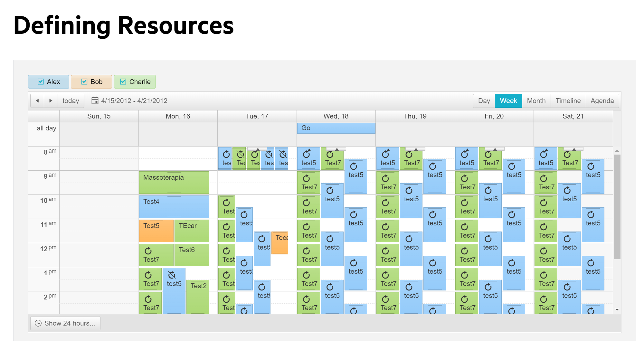Click recurrence exception icon on Monday's 1pm test5
Viewport: 644px width, 341px height.
[x=171, y=275]
